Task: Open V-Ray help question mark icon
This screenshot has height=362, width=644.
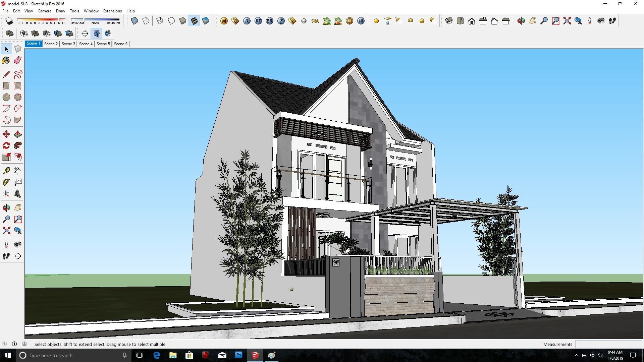Action: pos(281,21)
